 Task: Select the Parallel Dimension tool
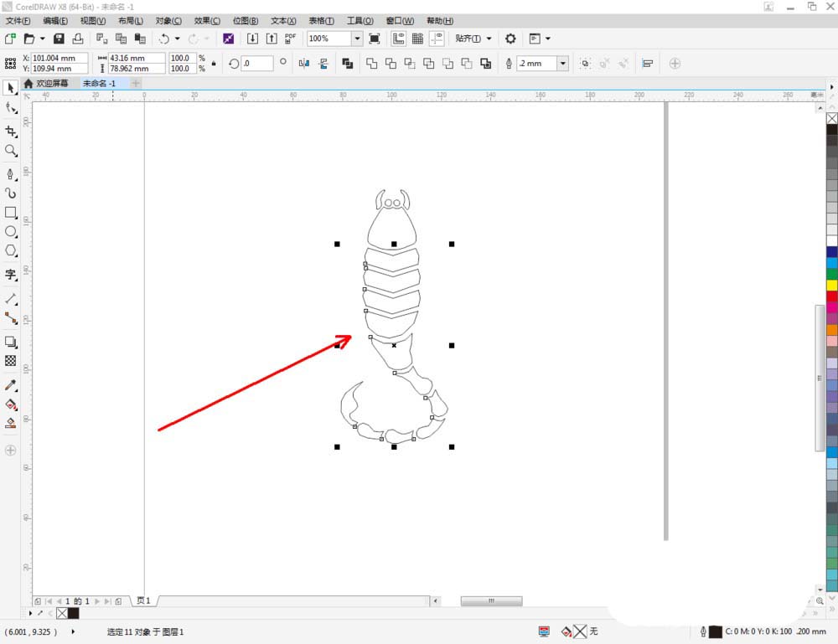10,298
